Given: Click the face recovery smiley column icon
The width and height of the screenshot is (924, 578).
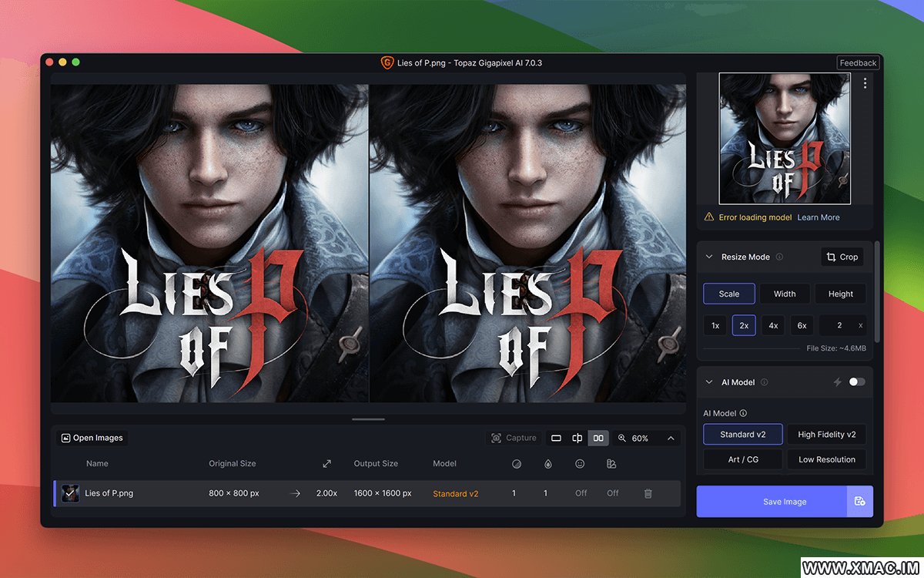Looking at the screenshot, I should coord(580,464).
